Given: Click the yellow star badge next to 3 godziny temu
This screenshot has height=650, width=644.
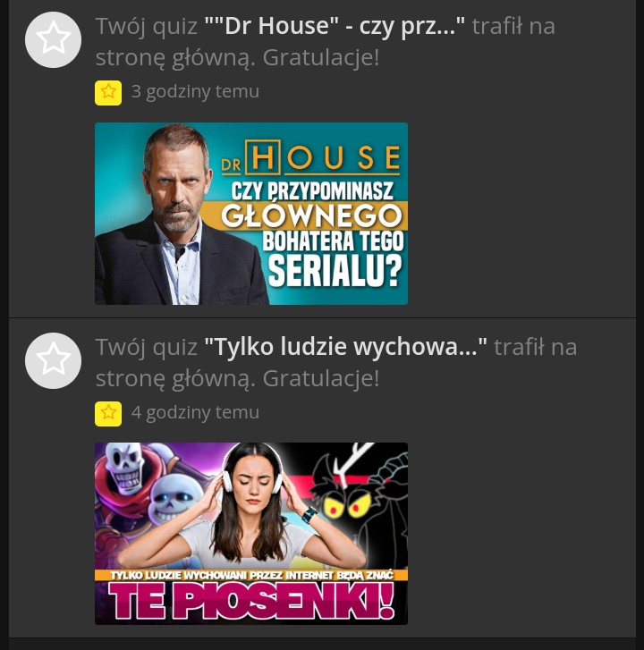Looking at the screenshot, I should (108, 92).
